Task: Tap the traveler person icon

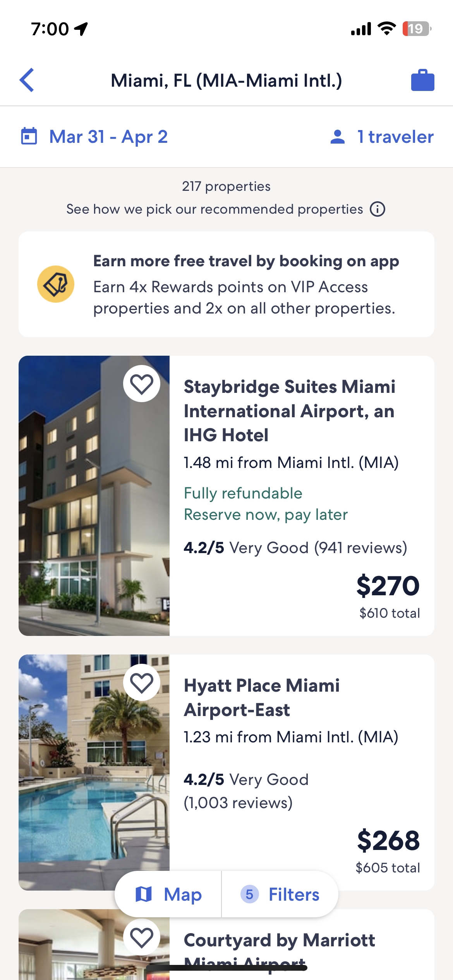Action: (x=338, y=137)
